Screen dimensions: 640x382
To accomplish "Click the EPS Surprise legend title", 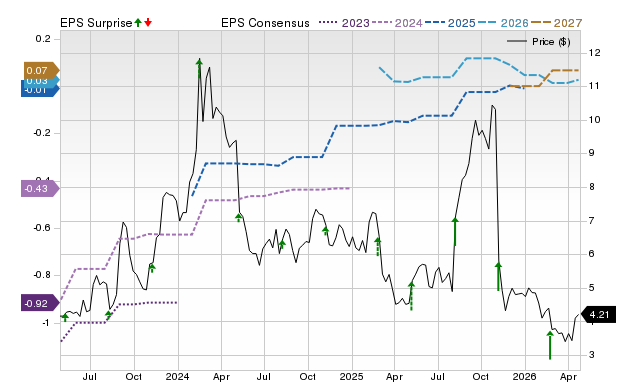I will (x=96, y=23).
